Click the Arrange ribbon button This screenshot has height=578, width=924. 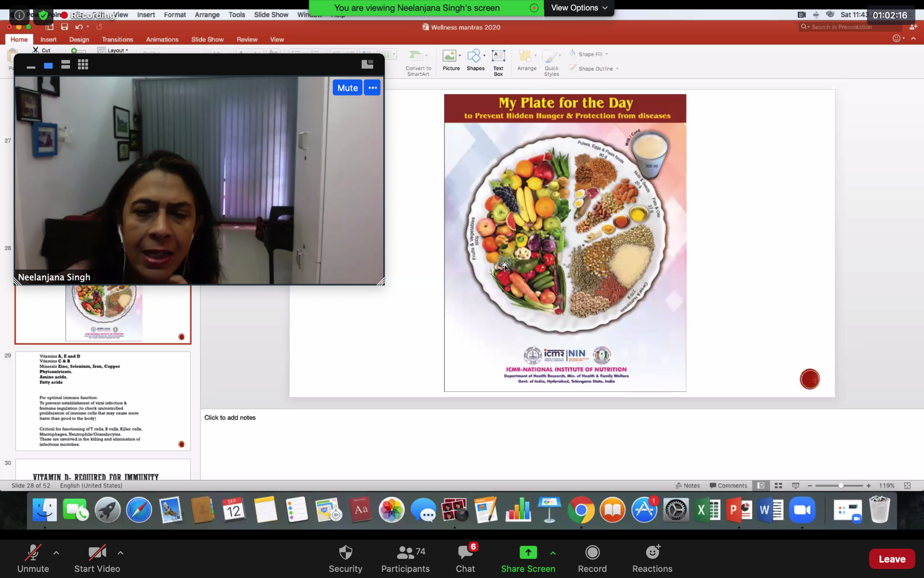click(526, 60)
